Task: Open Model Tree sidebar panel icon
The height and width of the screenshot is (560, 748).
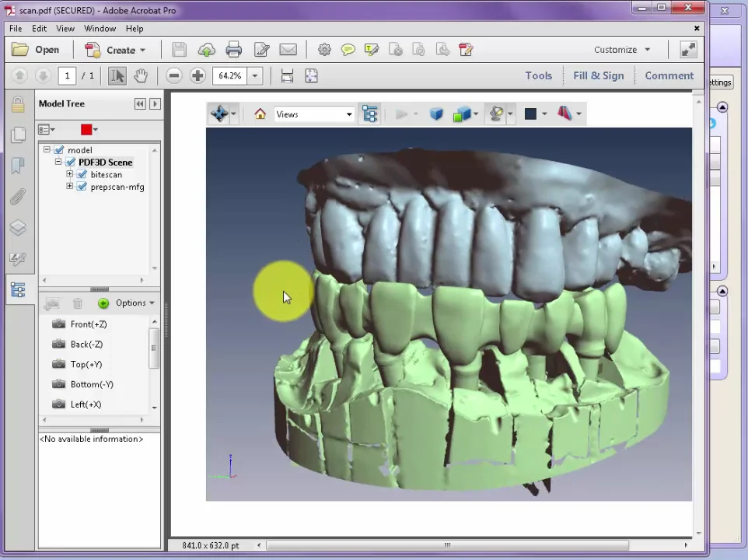Action: pyautogui.click(x=18, y=289)
